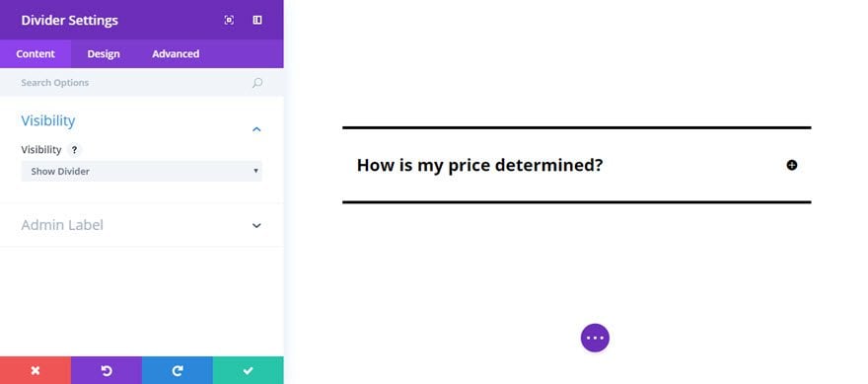868x384 pixels.
Task: Undo the last change
Action: (107, 370)
